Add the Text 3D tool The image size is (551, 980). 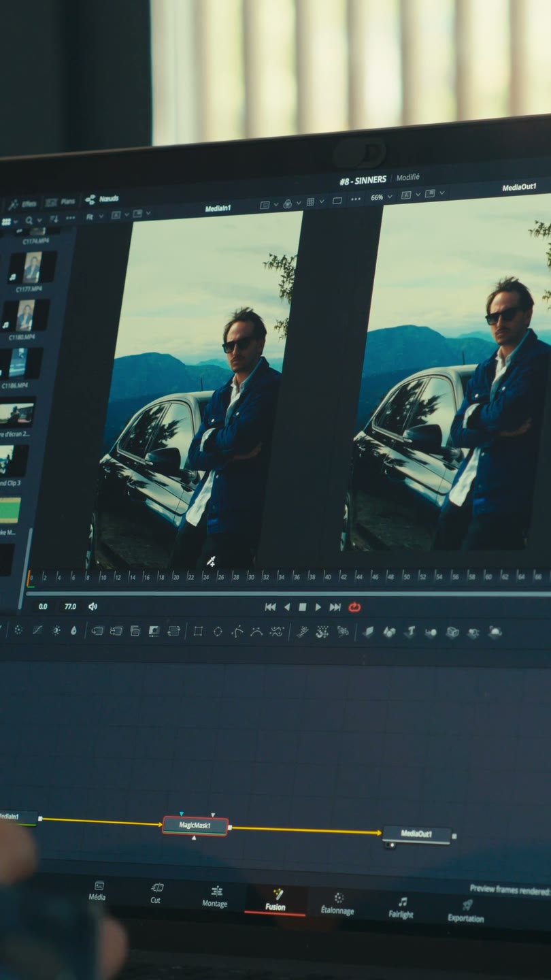pyautogui.click(x=410, y=632)
